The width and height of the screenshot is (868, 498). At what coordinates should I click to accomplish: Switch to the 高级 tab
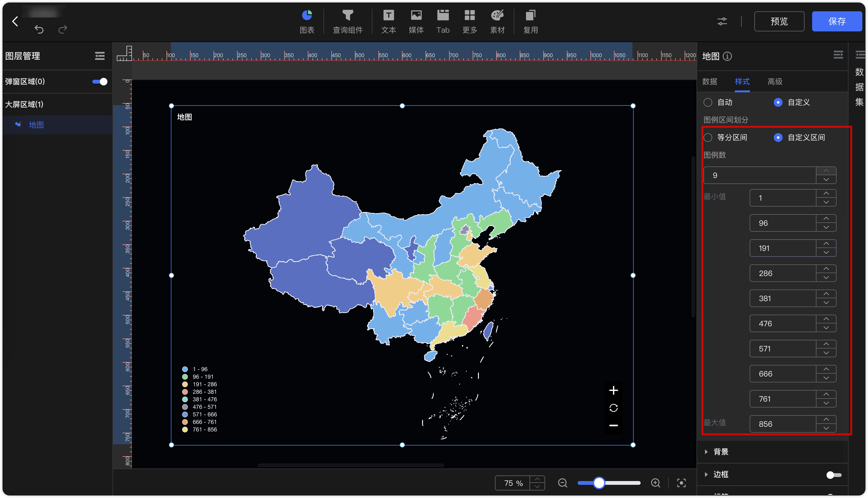tap(774, 81)
